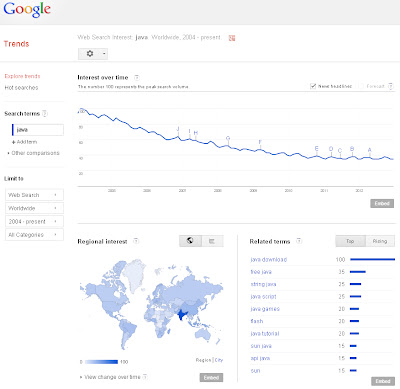Click headline marker I on the chart
This screenshot has height=389, width=400.
click(190, 131)
